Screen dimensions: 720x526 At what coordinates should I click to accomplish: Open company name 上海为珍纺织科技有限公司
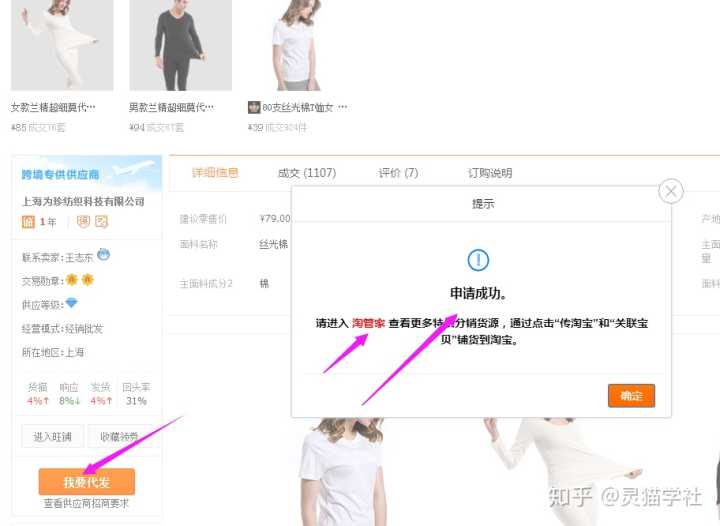coord(83,201)
